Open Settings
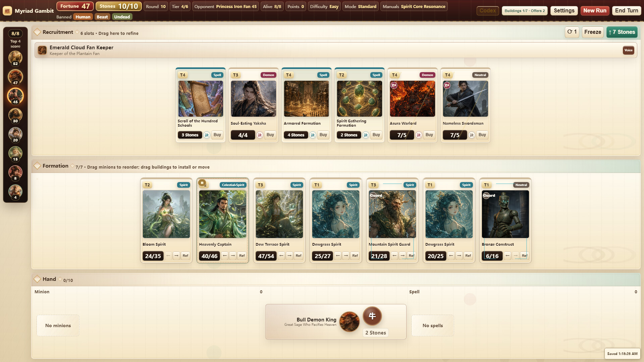 tap(564, 11)
